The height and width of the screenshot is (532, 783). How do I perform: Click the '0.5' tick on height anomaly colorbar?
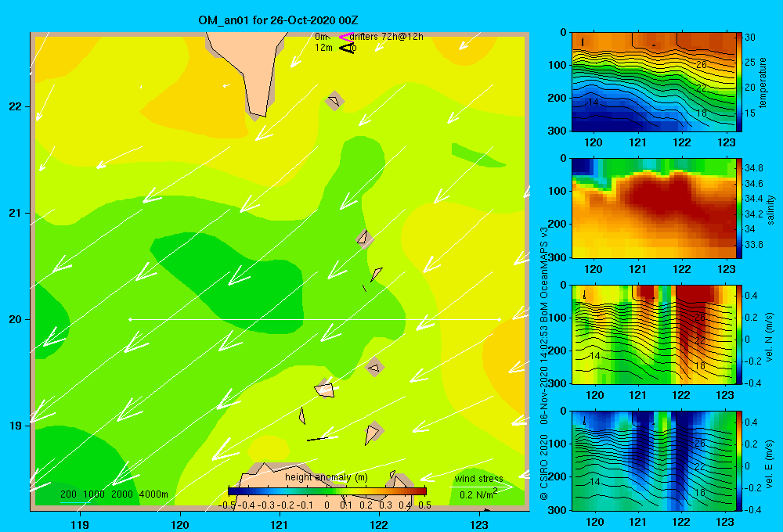point(425,505)
